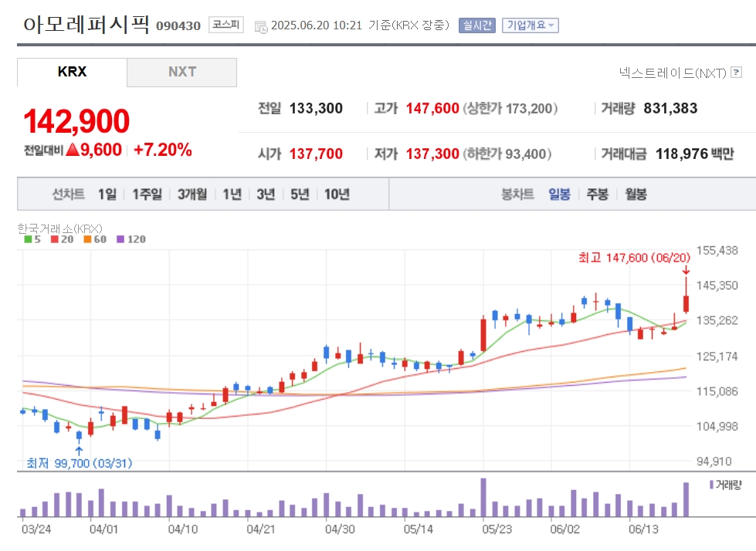Click the calendar clock icon beside the date
The image size is (756, 551).
[x=261, y=28]
